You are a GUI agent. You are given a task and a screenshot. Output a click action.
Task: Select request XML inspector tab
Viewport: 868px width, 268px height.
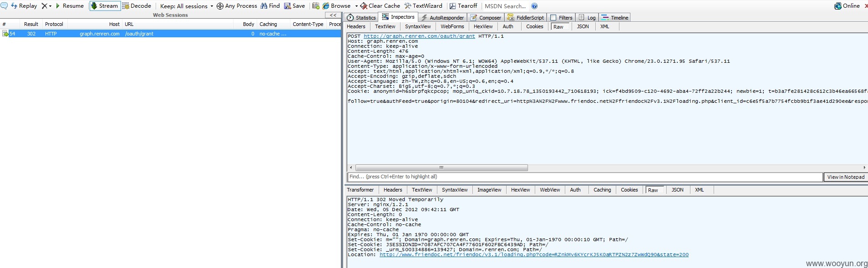604,26
